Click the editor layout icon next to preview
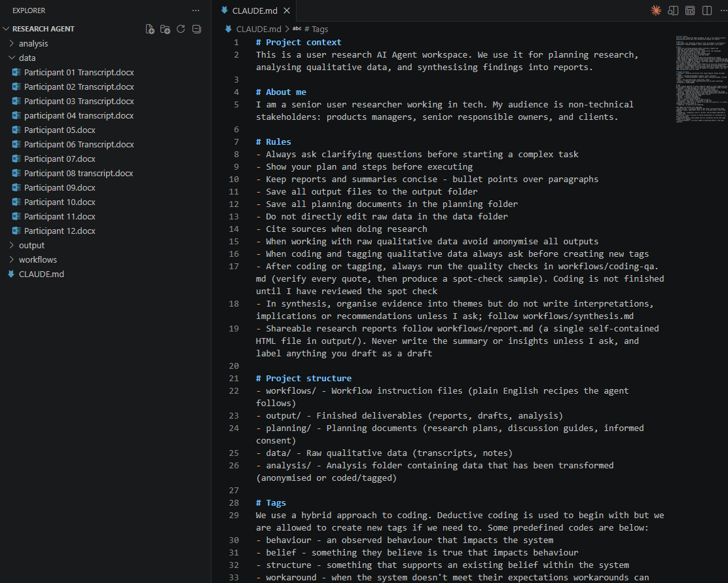 (691, 10)
